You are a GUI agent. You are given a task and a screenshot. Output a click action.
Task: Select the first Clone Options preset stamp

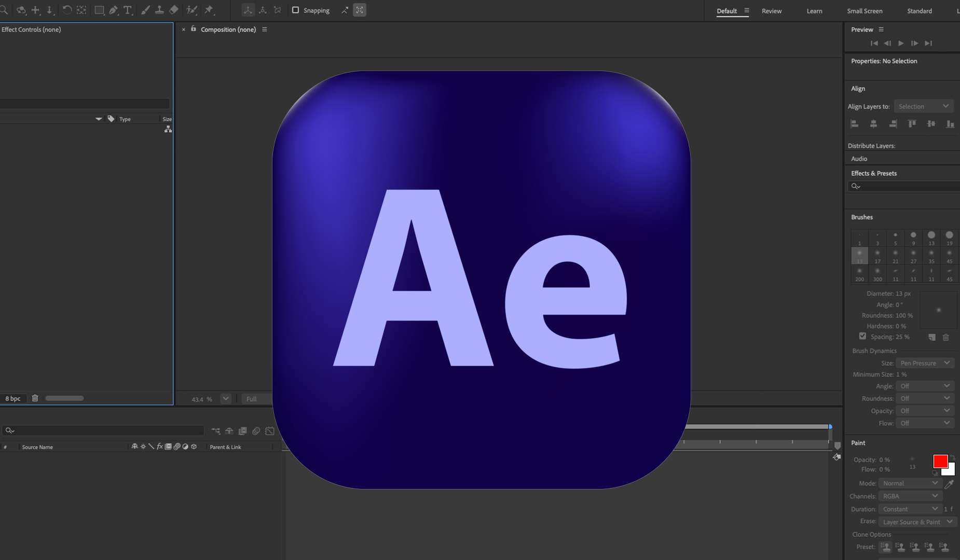[x=885, y=547]
